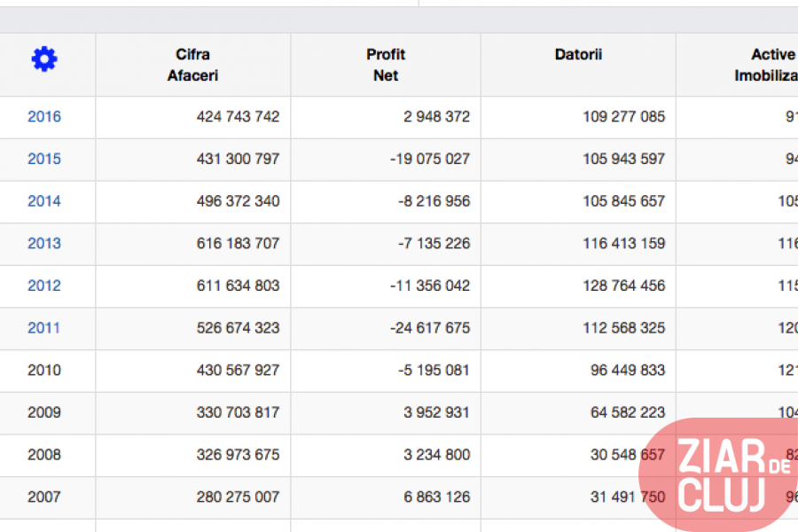Open the 2015 year link

pyautogui.click(x=44, y=159)
